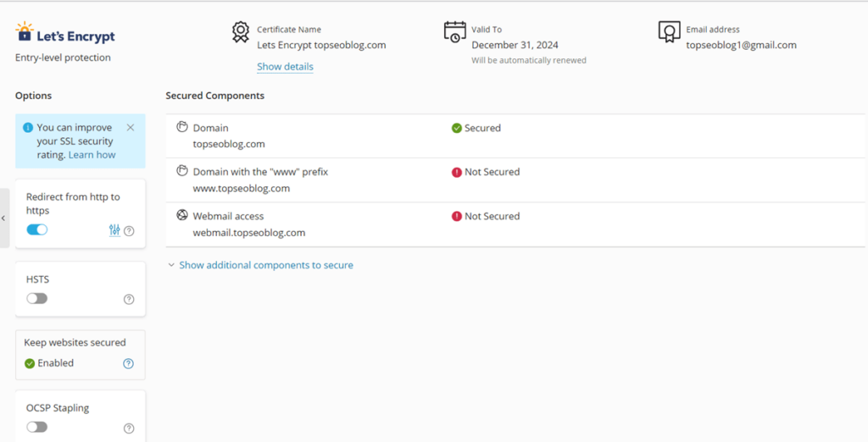Click the green Secured status icon
The width and height of the screenshot is (868, 442).
[x=457, y=129]
